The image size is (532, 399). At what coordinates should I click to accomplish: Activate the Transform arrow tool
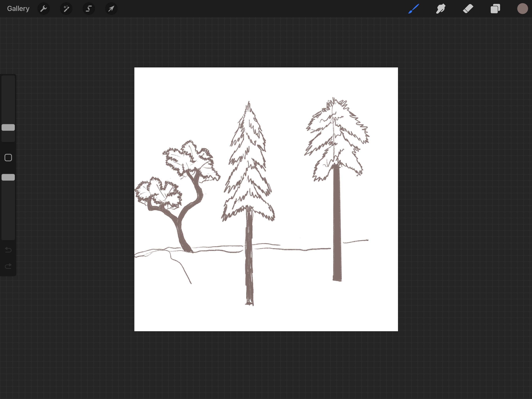click(111, 9)
